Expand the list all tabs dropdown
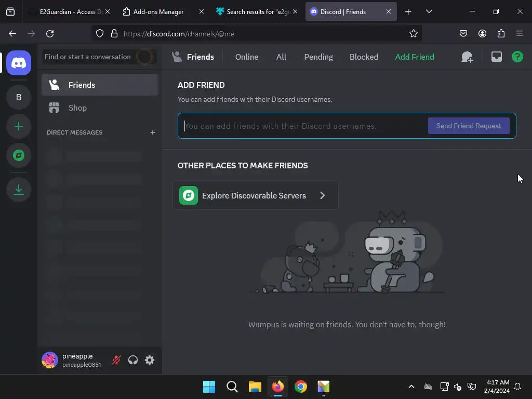 (x=429, y=11)
